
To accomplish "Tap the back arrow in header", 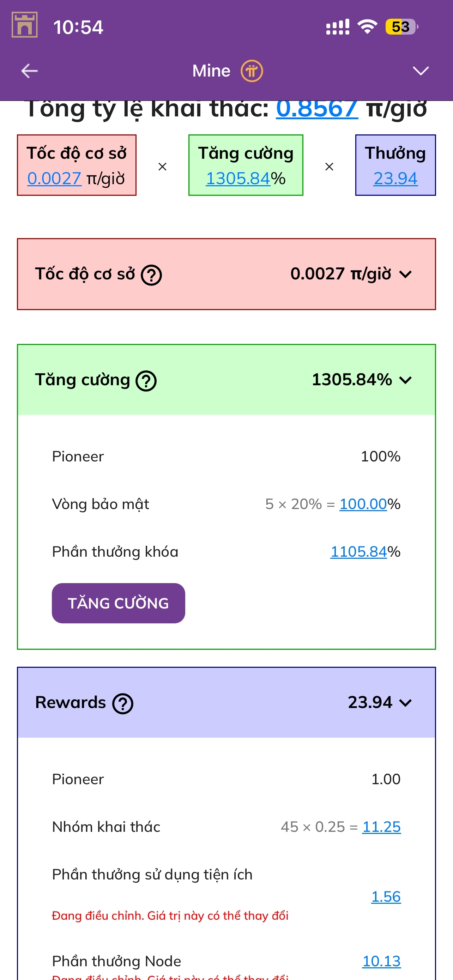I will pos(29,71).
